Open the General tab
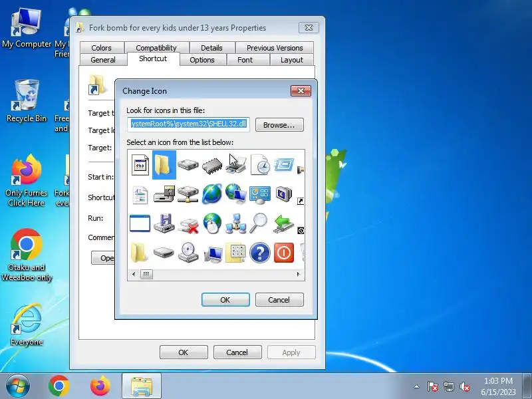The width and height of the screenshot is (532, 399). (103, 60)
